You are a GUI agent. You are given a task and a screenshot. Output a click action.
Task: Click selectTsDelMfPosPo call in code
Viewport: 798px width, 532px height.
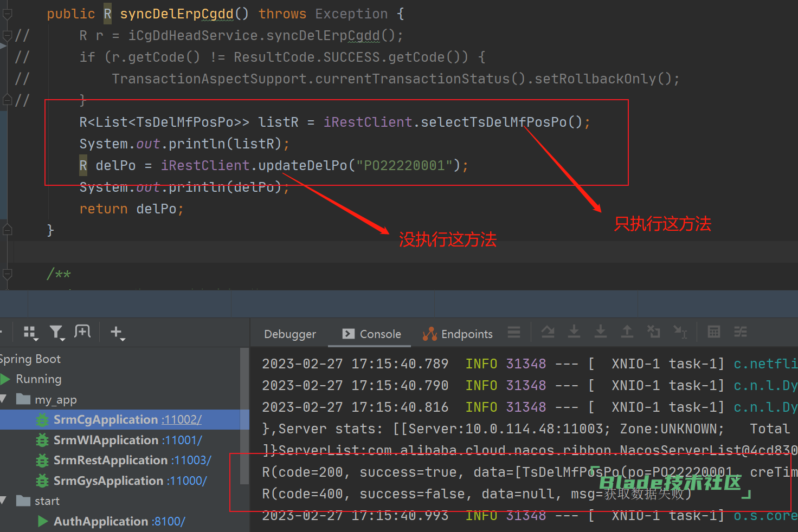point(493,122)
